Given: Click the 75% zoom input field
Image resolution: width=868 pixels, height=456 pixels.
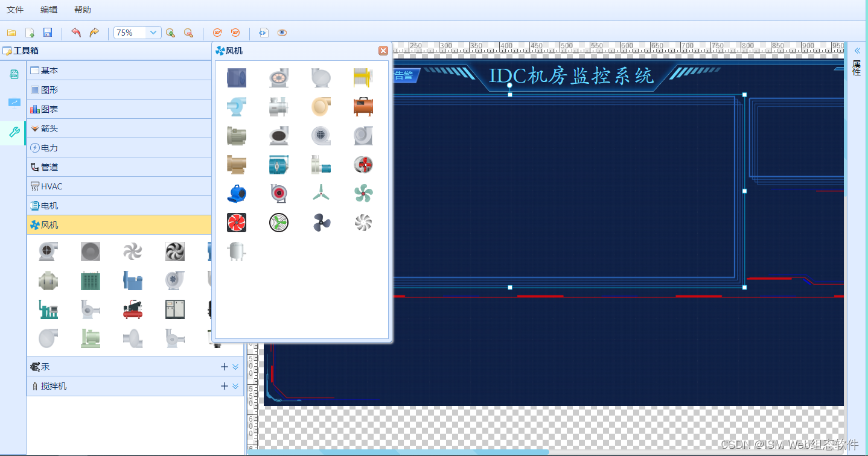Looking at the screenshot, I should click(x=131, y=33).
